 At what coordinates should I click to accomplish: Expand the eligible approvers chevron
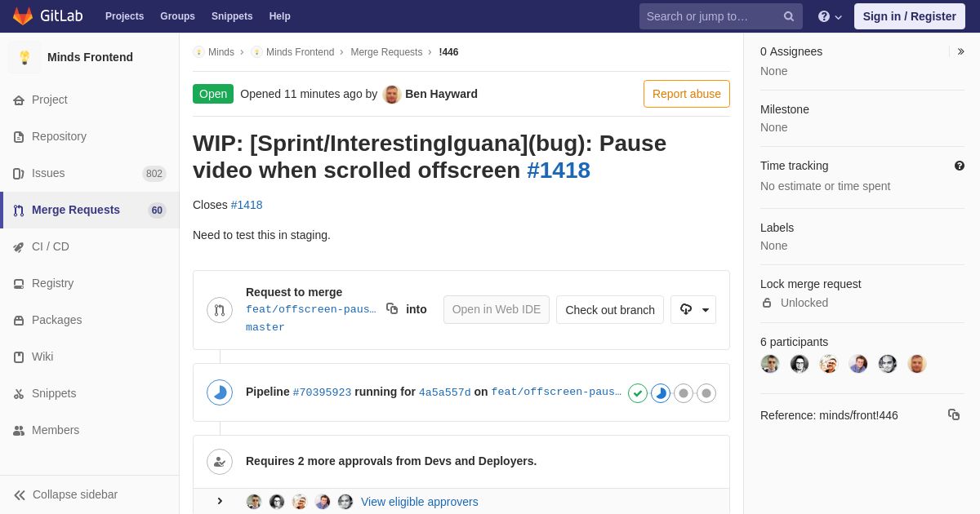coord(220,501)
